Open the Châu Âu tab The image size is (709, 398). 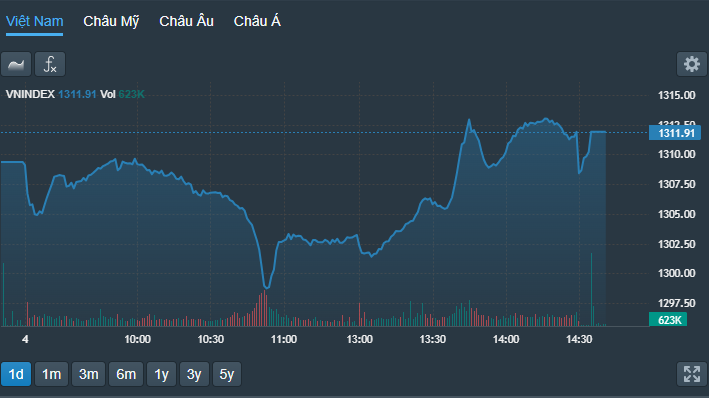186,21
